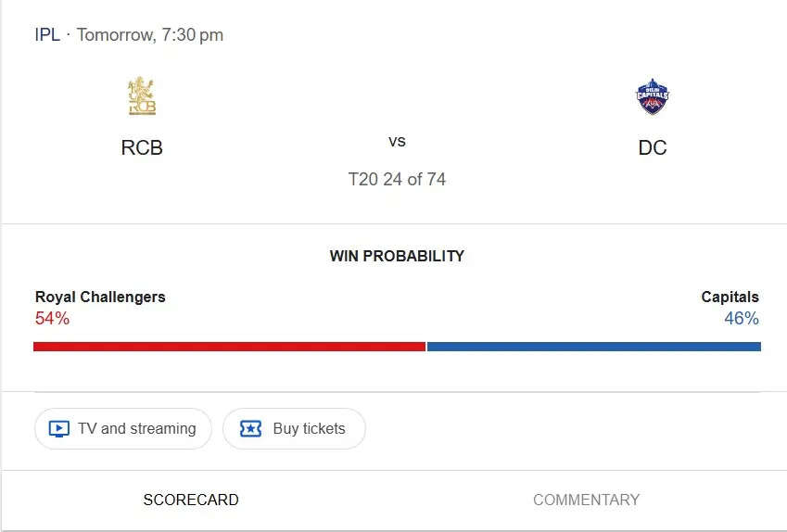
Task: Click the blue Capitals probability bar
Action: tap(593, 347)
